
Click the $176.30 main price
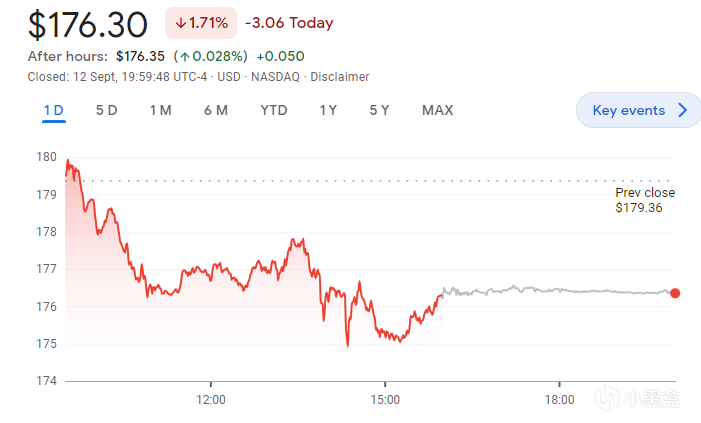point(88,23)
